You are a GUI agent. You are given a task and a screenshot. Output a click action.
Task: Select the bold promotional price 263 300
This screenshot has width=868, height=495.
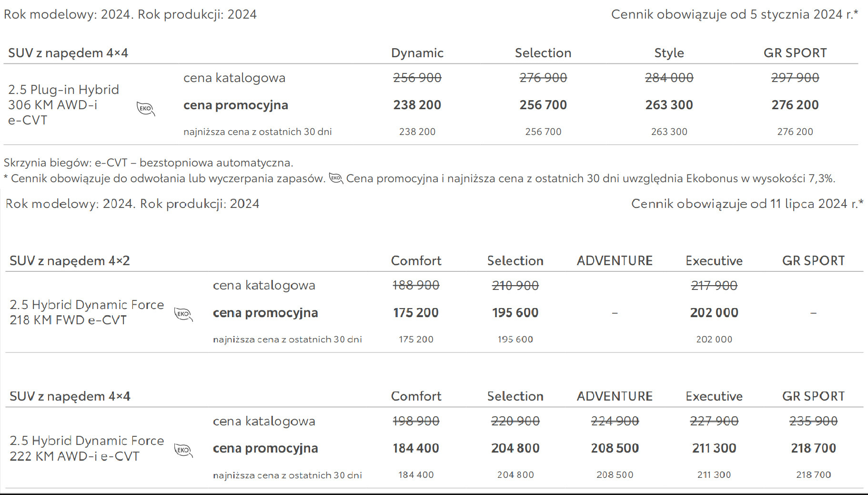point(669,105)
